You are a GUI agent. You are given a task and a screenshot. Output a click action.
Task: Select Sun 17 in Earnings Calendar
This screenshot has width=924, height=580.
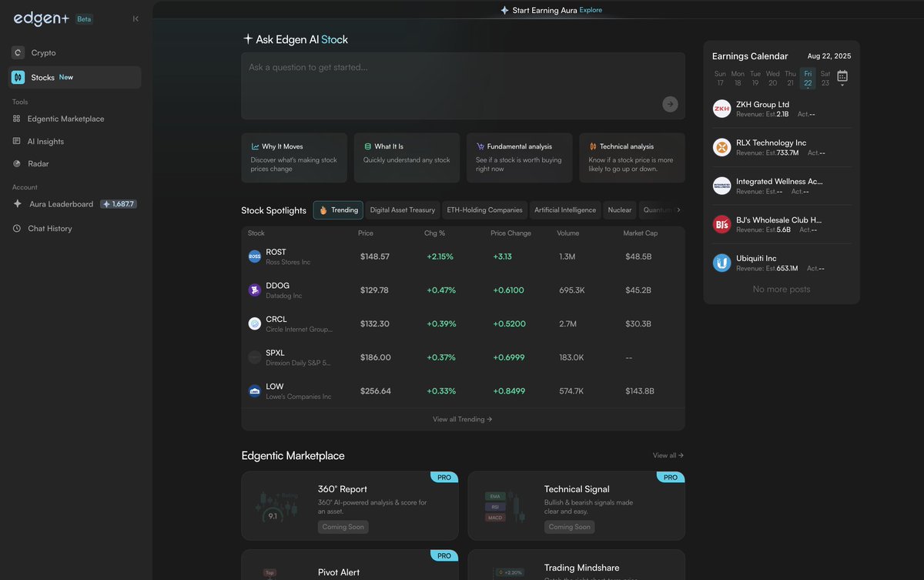tap(720, 79)
